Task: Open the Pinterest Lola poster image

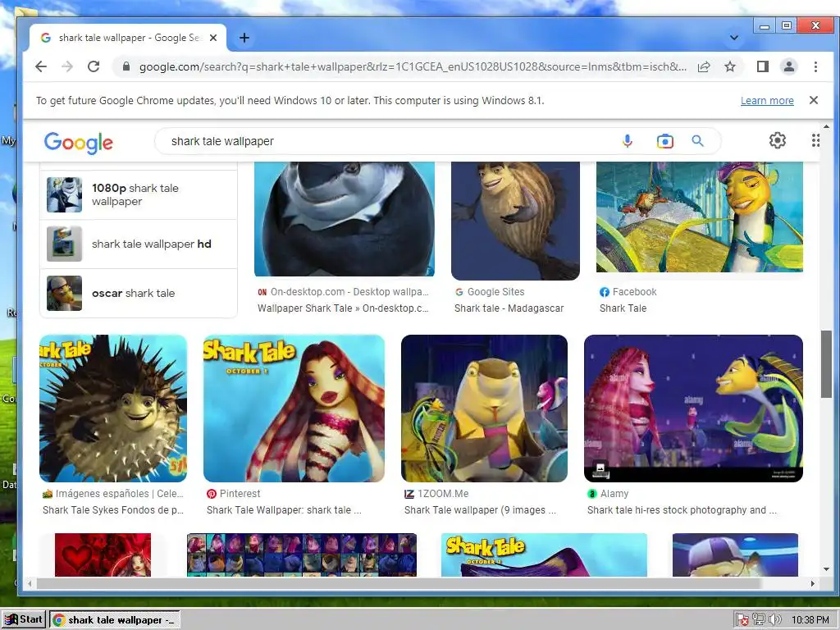Action: click(x=294, y=409)
